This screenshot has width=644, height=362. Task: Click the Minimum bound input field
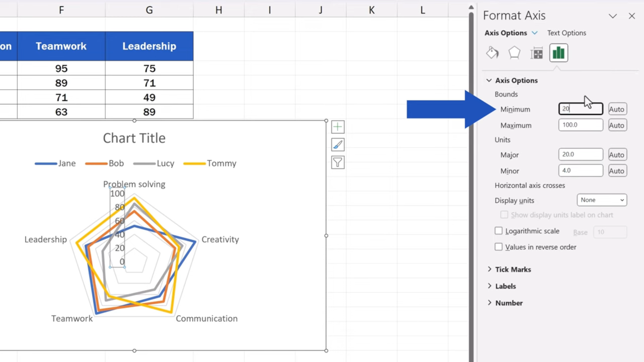tap(581, 109)
